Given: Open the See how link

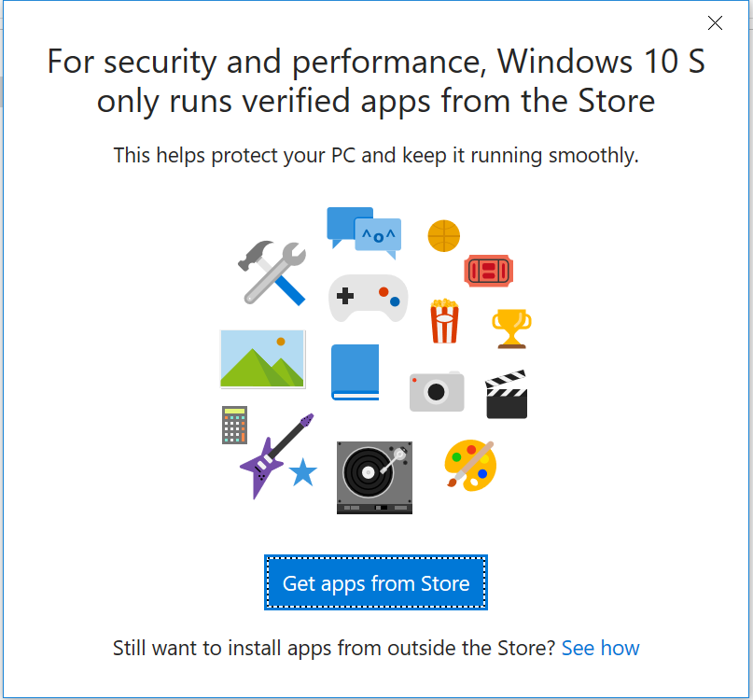Looking at the screenshot, I should tap(600, 648).
